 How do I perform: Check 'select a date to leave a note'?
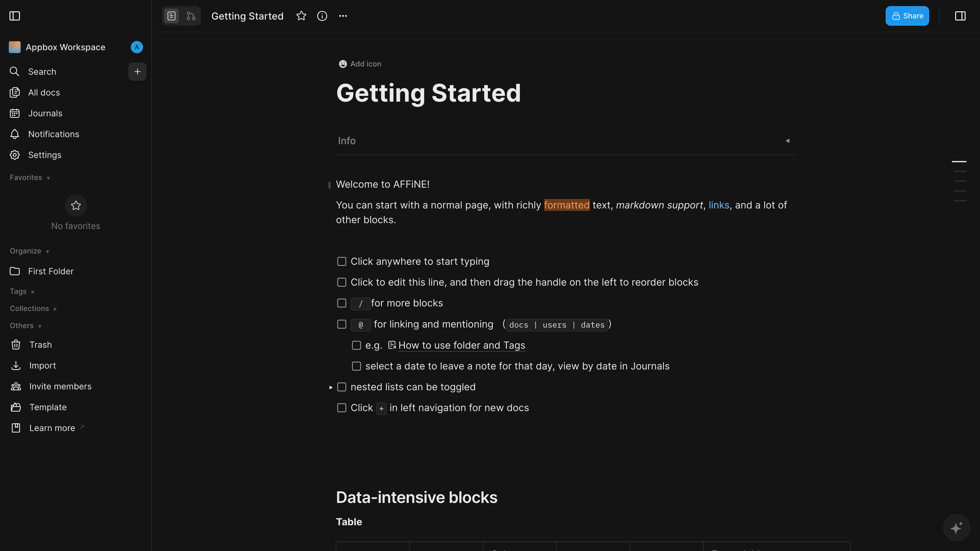pyautogui.click(x=356, y=366)
